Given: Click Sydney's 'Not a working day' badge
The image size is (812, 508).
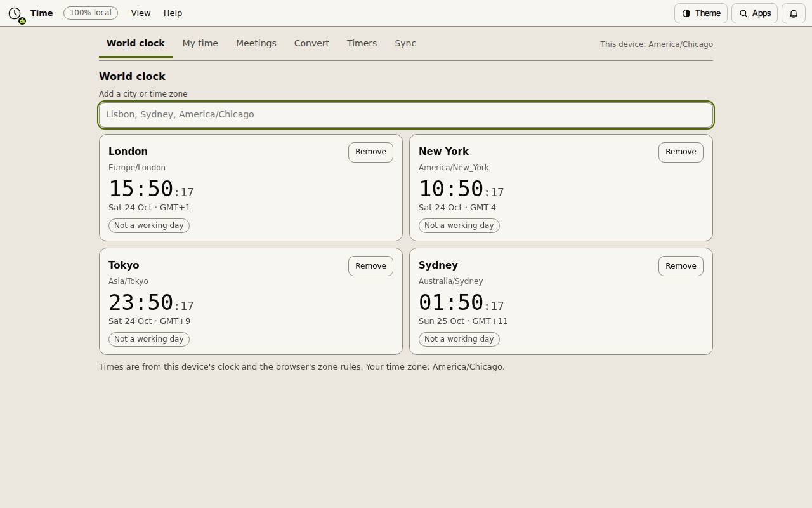Looking at the screenshot, I should coord(459,339).
